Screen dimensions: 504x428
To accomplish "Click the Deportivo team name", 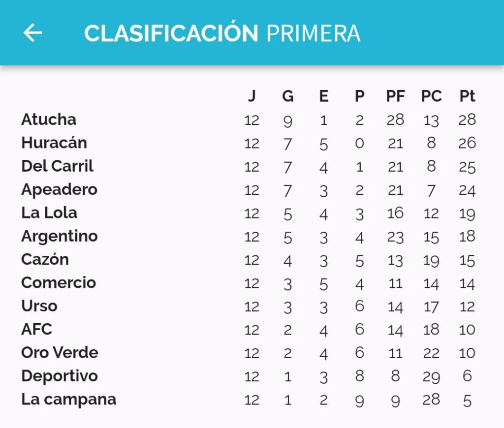I will pos(60,376).
